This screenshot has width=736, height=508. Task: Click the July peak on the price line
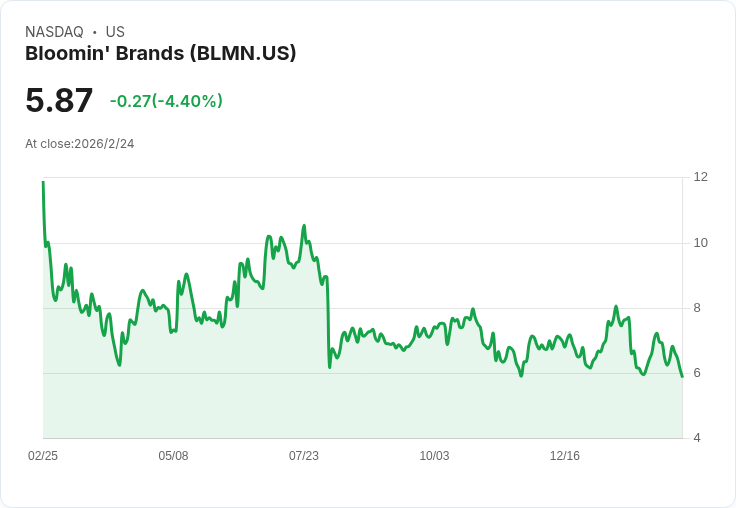point(304,226)
